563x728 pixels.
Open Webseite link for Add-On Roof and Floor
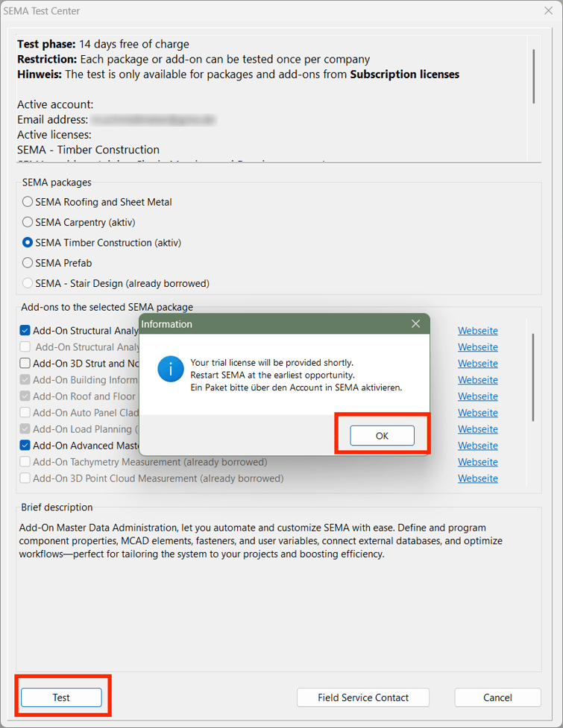477,396
